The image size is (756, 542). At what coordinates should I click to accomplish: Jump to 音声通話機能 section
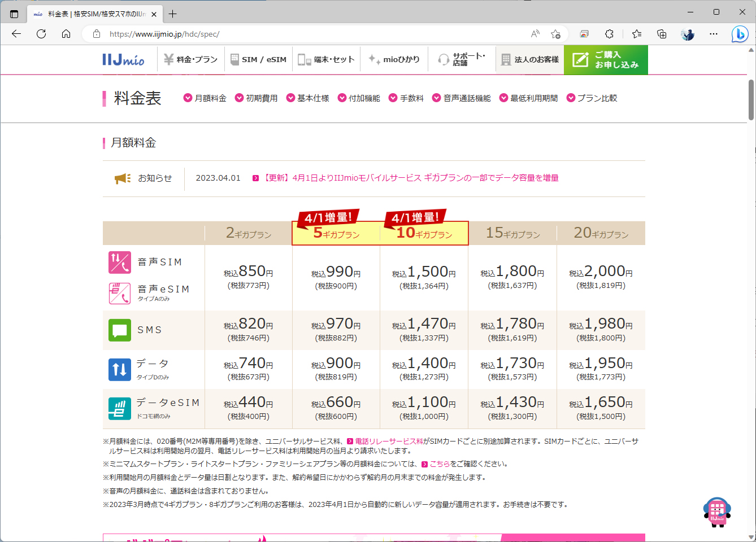point(462,98)
